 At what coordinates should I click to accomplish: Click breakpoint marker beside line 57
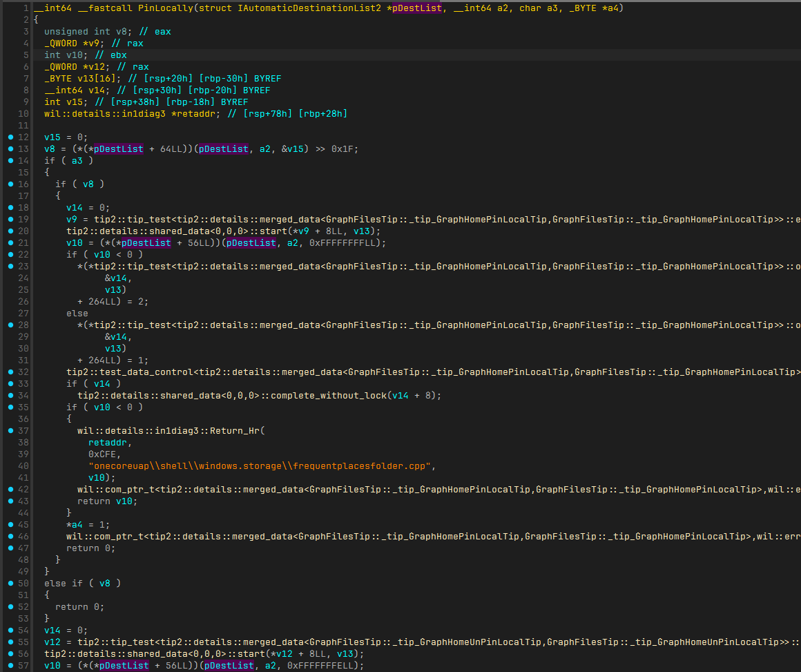(x=10, y=666)
